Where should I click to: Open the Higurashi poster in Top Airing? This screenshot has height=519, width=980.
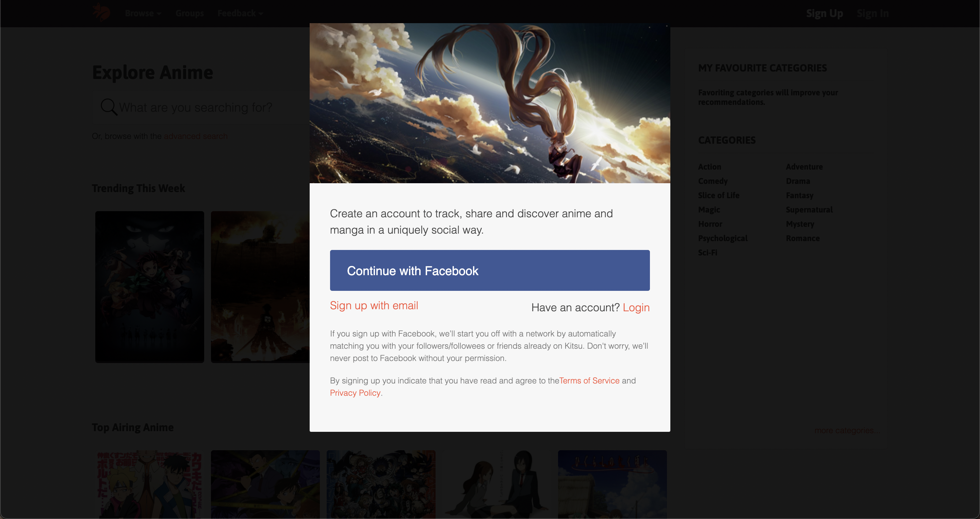(612, 484)
